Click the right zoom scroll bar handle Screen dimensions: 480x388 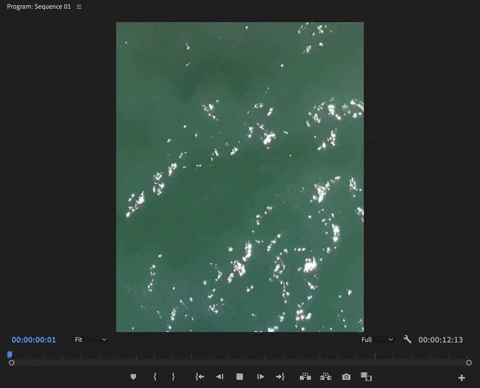click(469, 363)
